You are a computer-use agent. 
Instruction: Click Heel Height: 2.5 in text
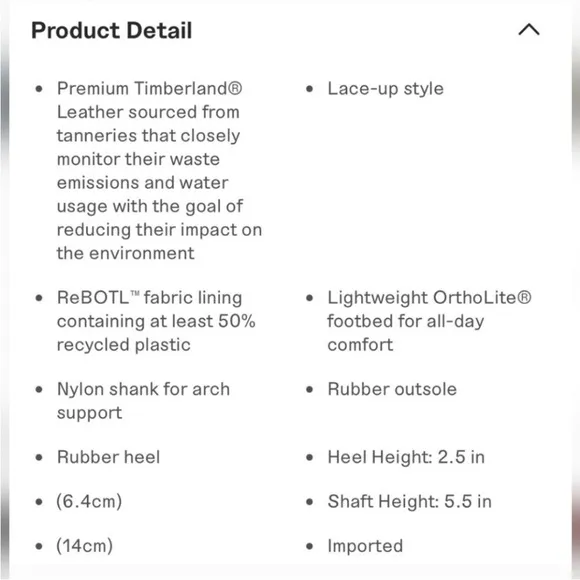point(406,457)
